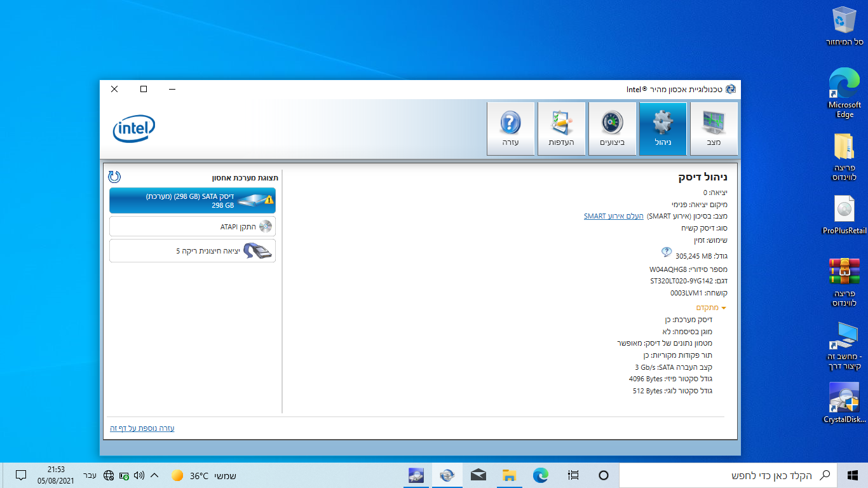
Task: Click the size value 305,245 MB
Action: (x=694, y=256)
